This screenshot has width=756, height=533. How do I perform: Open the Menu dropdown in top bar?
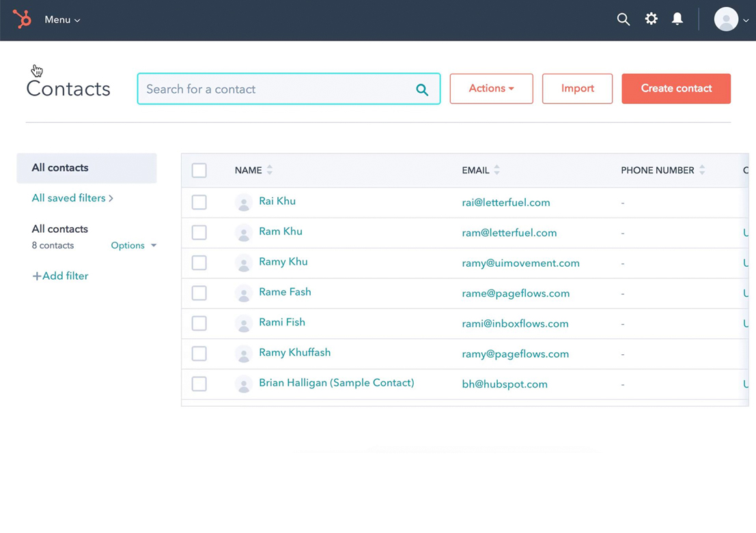click(62, 20)
